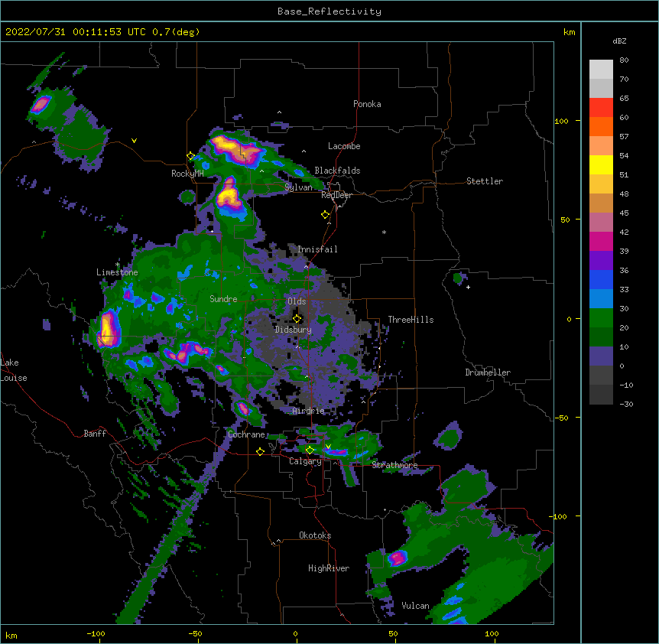Click the ThreeHills label
Image resolution: width=659 pixels, height=644 pixels.
[411, 320]
